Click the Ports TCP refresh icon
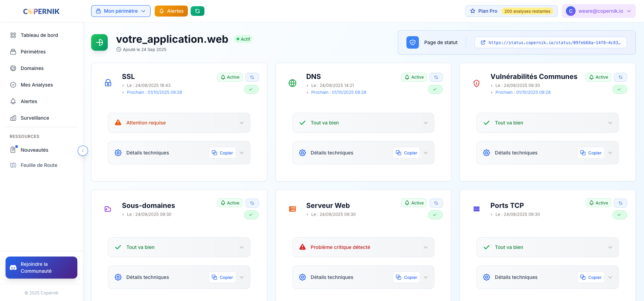Viewport: 644px width, 301px height. [620, 203]
